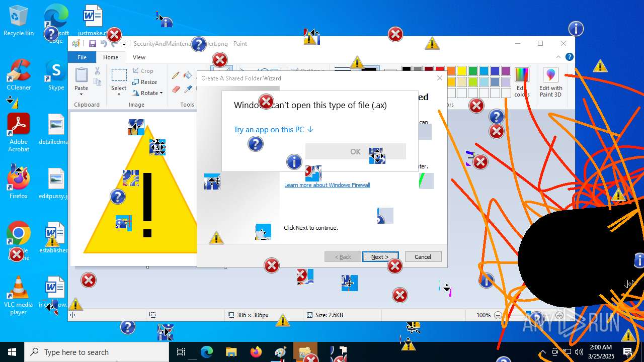Click the Select rectangle tool in Image group
644x362 pixels.
(119, 75)
